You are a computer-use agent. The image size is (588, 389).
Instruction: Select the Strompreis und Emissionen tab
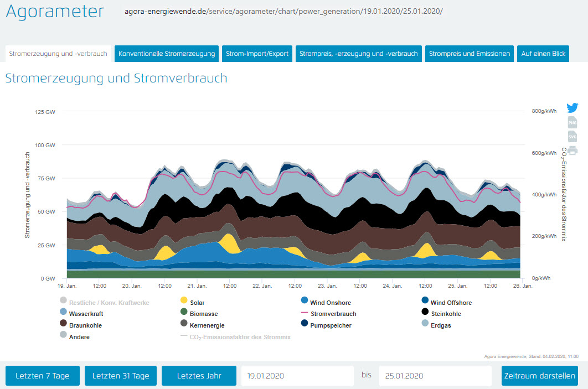click(x=469, y=54)
